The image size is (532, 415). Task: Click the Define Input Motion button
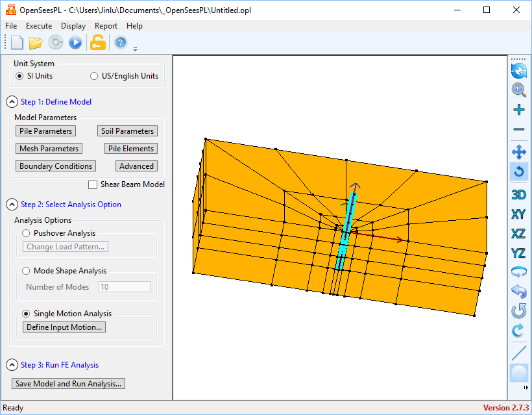point(64,327)
